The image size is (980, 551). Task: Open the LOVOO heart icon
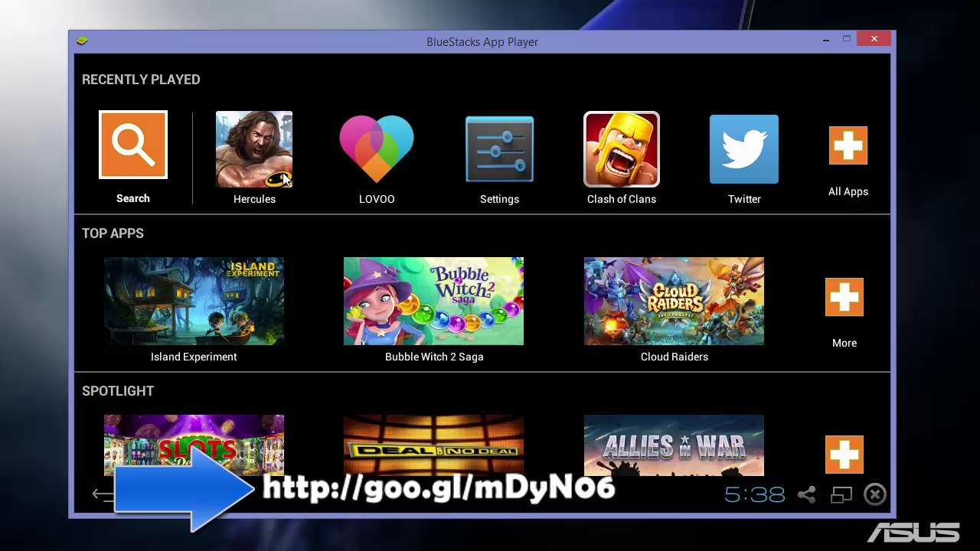(x=377, y=149)
